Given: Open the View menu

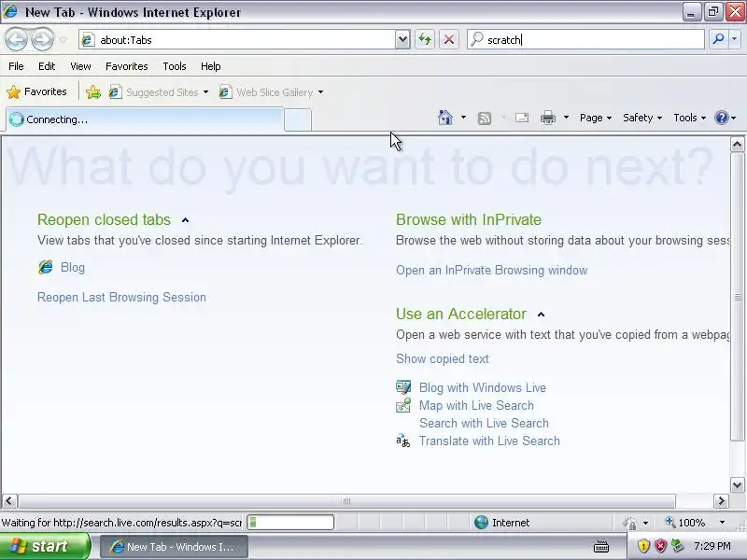Looking at the screenshot, I should pos(80,66).
